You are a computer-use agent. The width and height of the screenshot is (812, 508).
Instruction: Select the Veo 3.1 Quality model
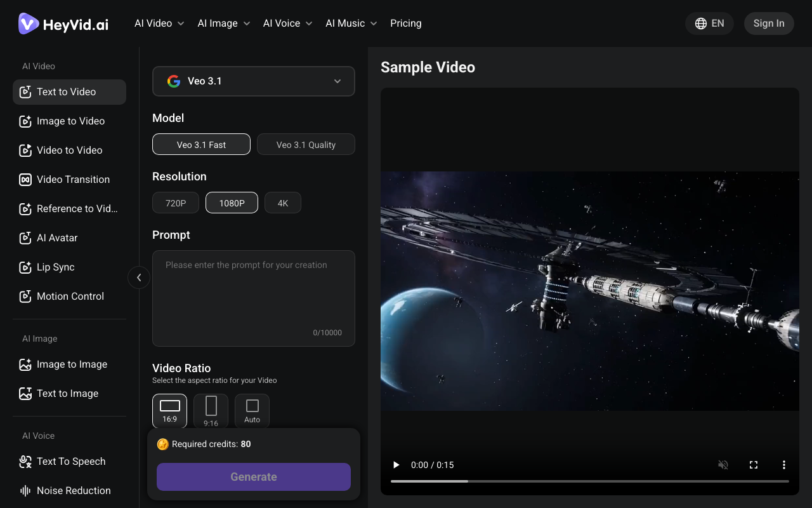(306, 145)
